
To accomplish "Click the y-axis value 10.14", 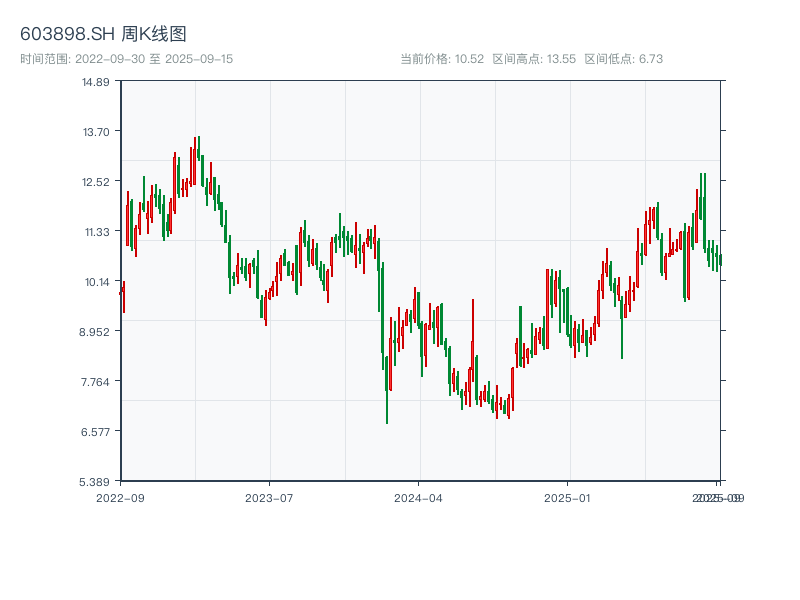I will click(97, 282).
